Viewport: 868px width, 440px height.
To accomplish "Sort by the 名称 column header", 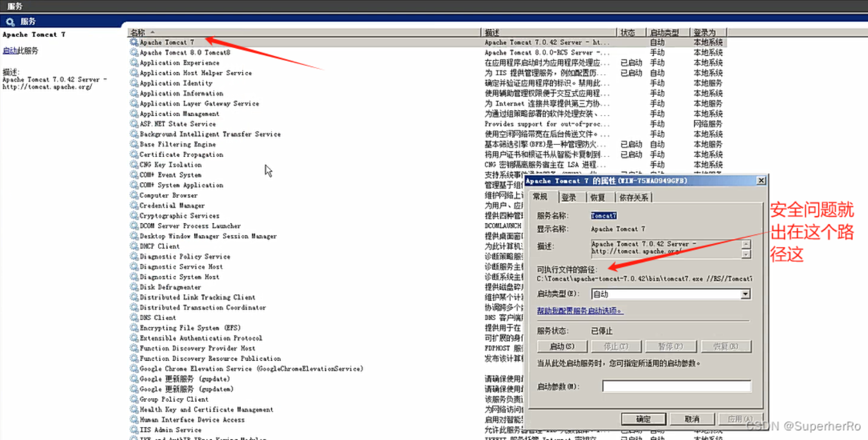I will tap(304, 32).
